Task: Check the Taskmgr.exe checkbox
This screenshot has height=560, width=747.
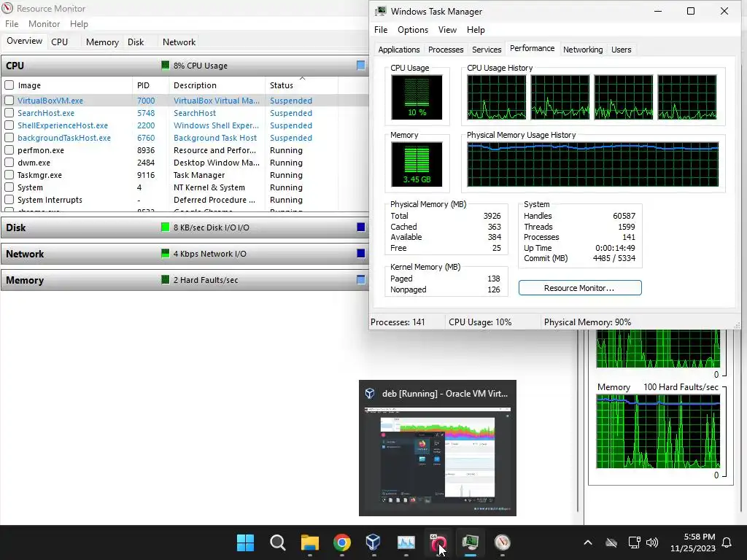Action: click(x=9, y=175)
